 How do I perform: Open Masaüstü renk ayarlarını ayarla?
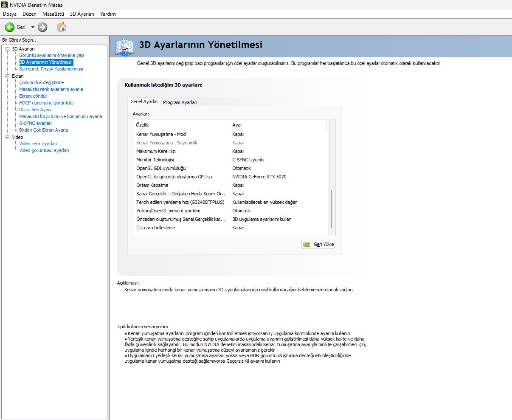pyautogui.click(x=51, y=89)
